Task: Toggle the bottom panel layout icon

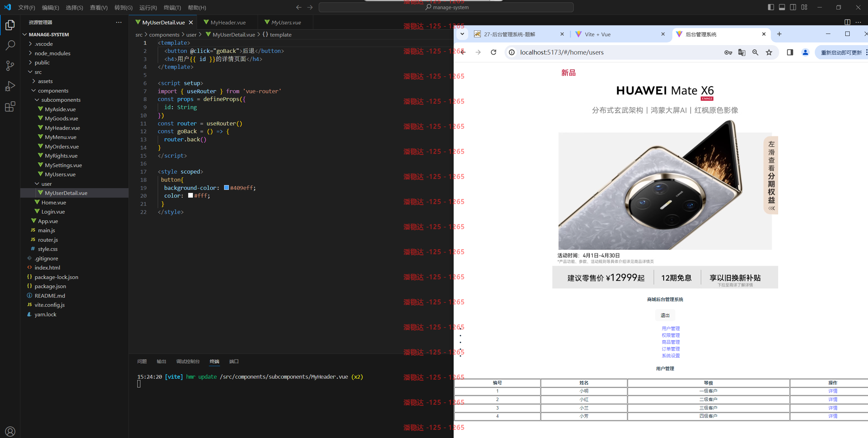Action: pos(782,7)
